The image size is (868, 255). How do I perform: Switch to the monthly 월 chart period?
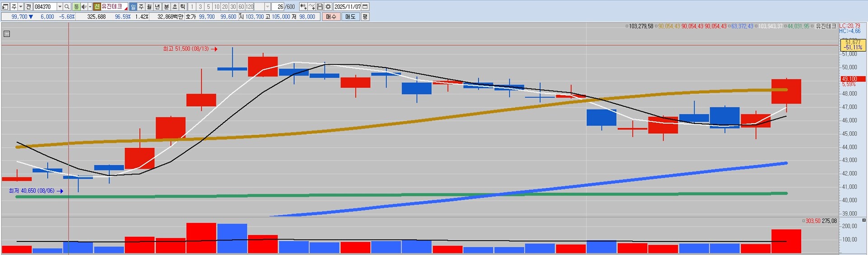pos(149,7)
